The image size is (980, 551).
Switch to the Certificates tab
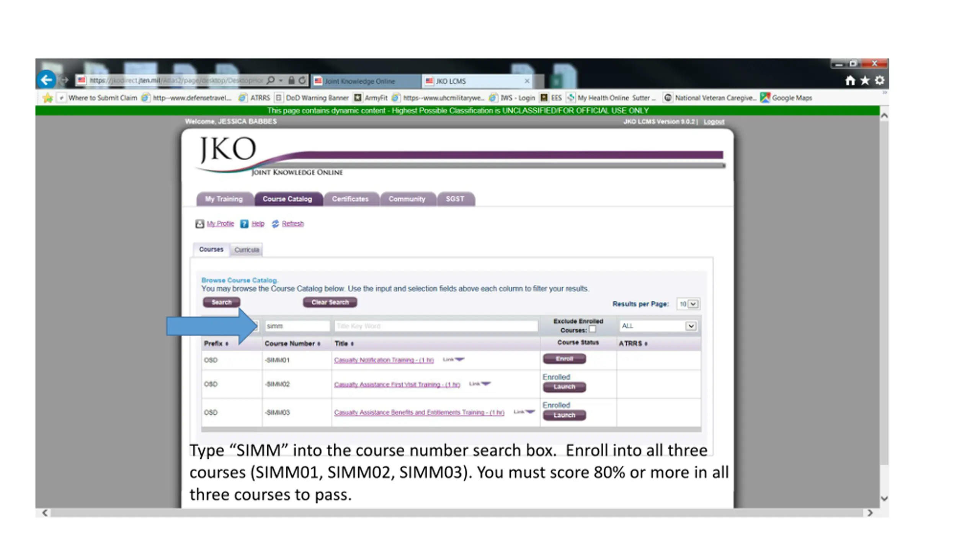(x=351, y=199)
